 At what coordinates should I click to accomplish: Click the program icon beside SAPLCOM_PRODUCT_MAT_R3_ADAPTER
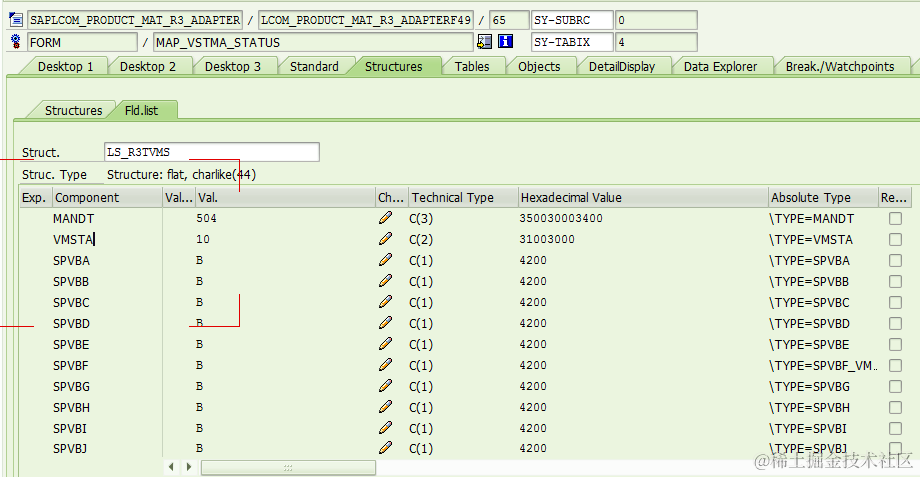(x=16, y=20)
